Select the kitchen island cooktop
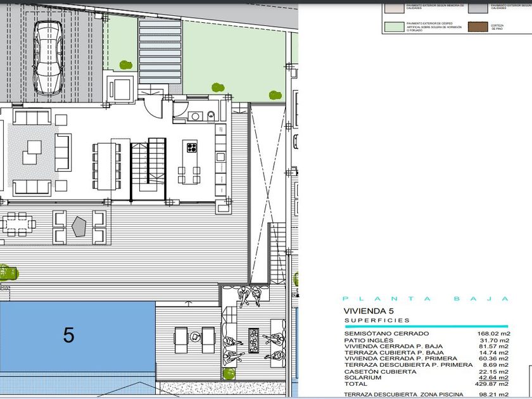This screenshot has height=399, width=532. (x=191, y=149)
